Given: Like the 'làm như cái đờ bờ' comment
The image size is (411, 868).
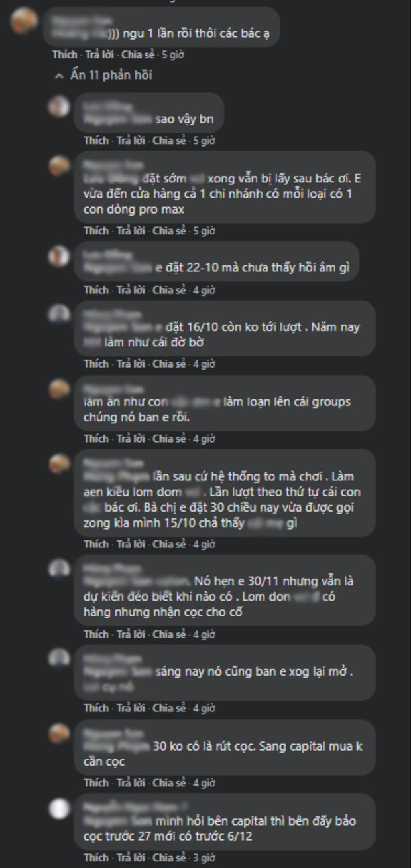Looking at the screenshot, I should click(x=95, y=364).
